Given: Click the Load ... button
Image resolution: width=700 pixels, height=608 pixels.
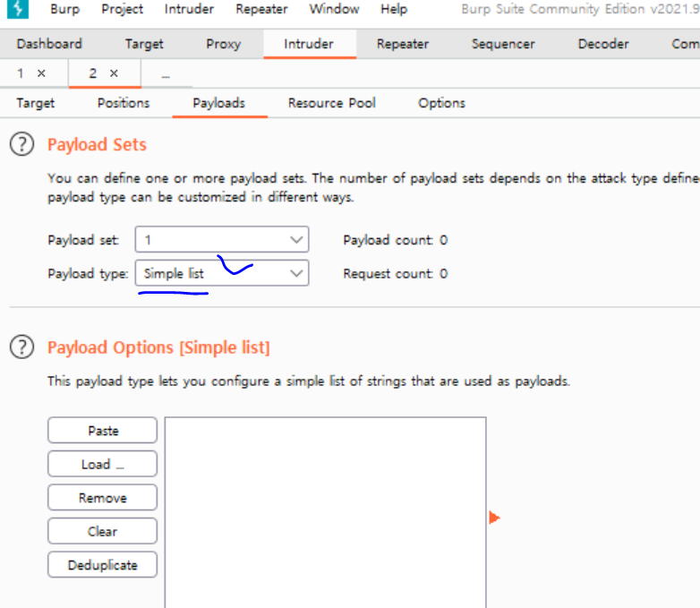Looking at the screenshot, I should pos(103,464).
